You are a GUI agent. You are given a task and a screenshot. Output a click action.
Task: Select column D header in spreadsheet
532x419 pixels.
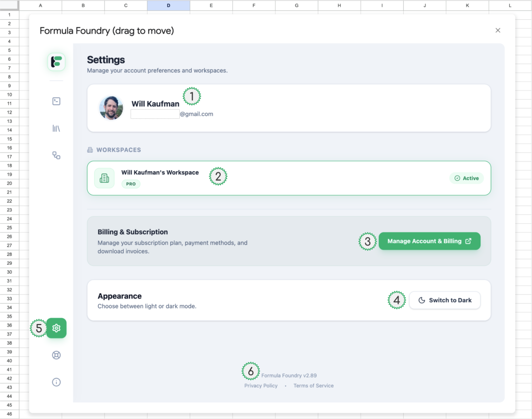[x=168, y=5]
